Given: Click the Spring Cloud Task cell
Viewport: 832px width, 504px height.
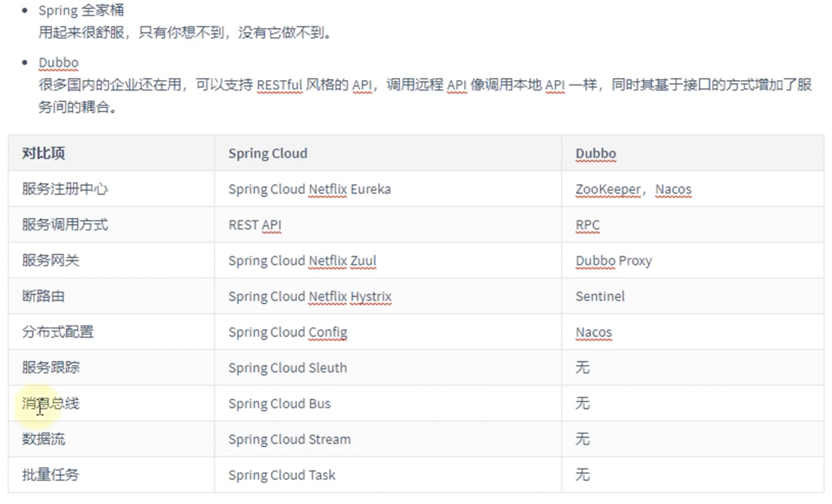Looking at the screenshot, I should point(281,475).
